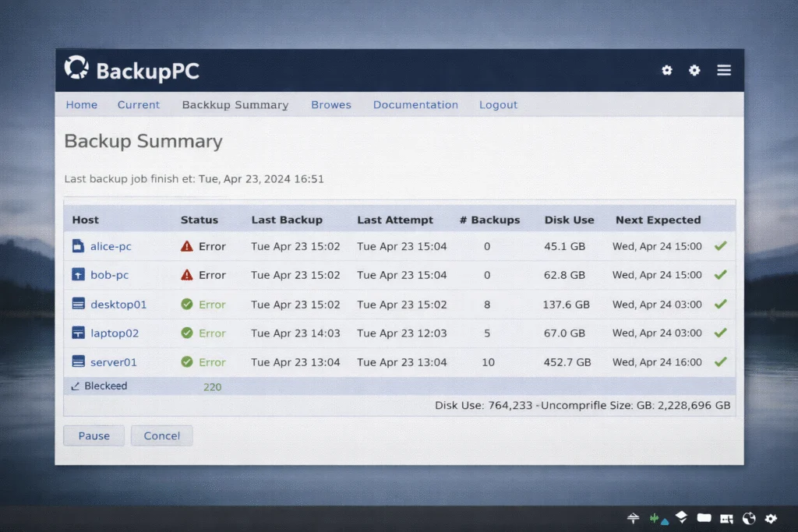
Task: Click the arrow icon next to Bleckeed
Action: (x=76, y=385)
